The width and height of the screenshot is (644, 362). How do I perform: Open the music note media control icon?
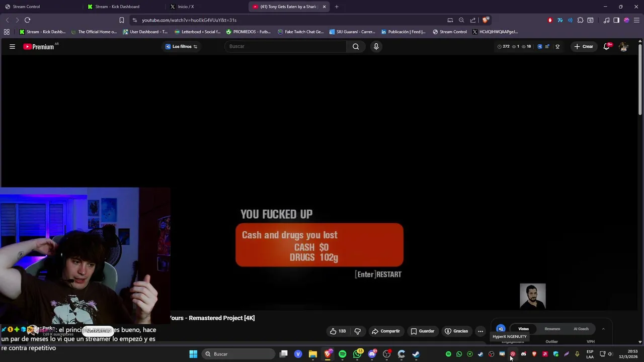point(606,20)
